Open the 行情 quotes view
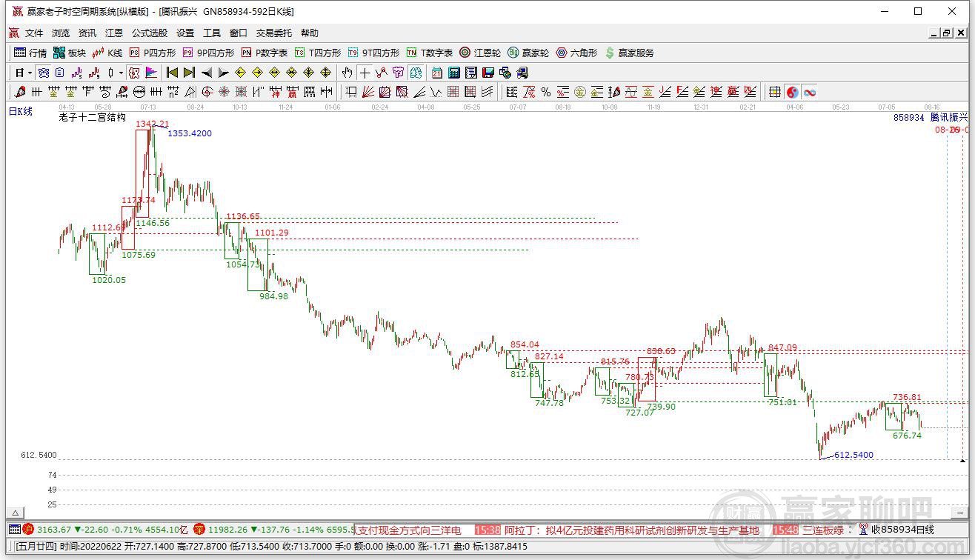Viewport: 975px width, 560px height. tap(30, 53)
